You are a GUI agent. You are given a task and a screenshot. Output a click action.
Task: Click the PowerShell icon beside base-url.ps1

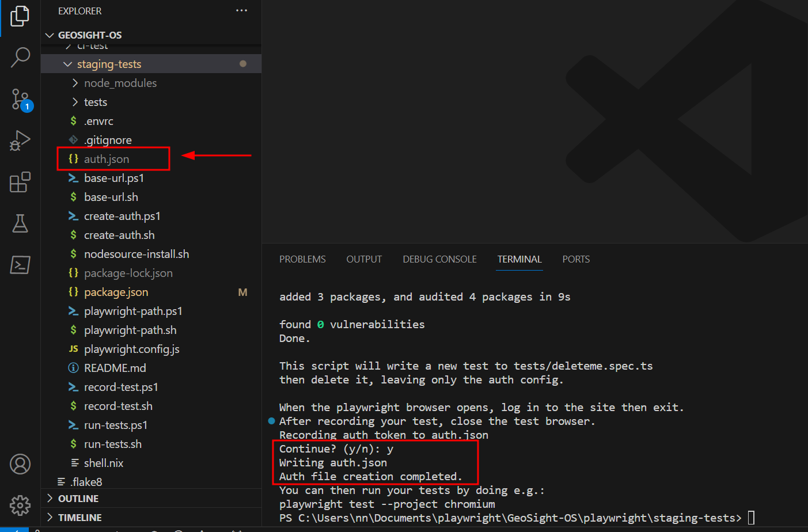73,178
